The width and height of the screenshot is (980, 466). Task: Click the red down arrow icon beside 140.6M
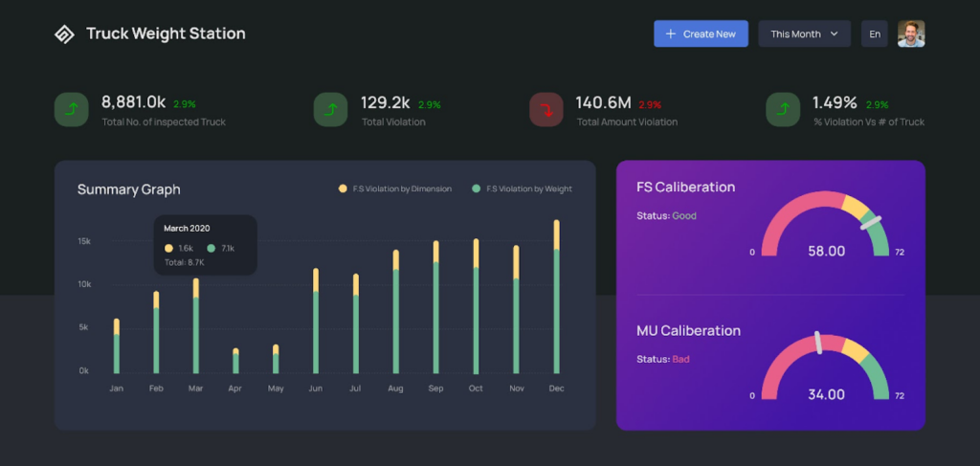[x=546, y=109]
